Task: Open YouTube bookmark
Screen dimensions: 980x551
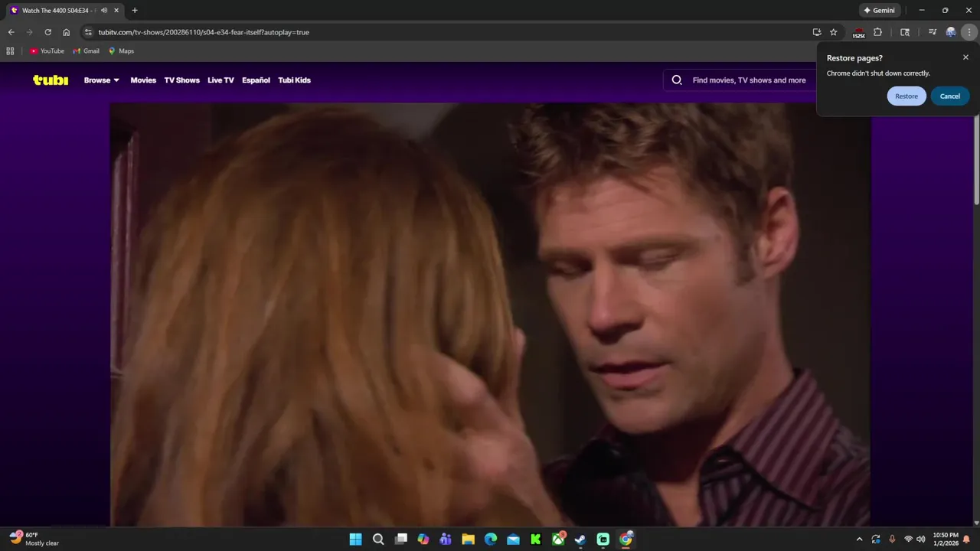Action: [47, 51]
